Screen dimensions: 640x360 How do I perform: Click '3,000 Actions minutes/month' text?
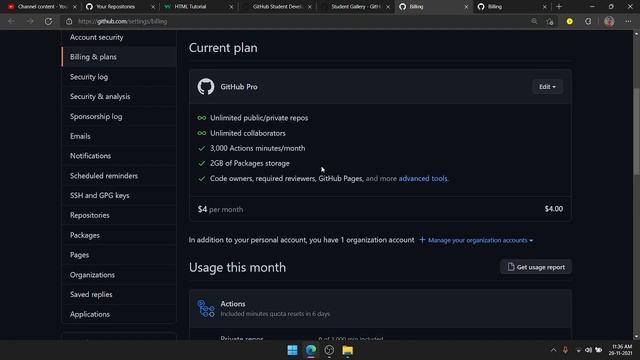tap(258, 148)
